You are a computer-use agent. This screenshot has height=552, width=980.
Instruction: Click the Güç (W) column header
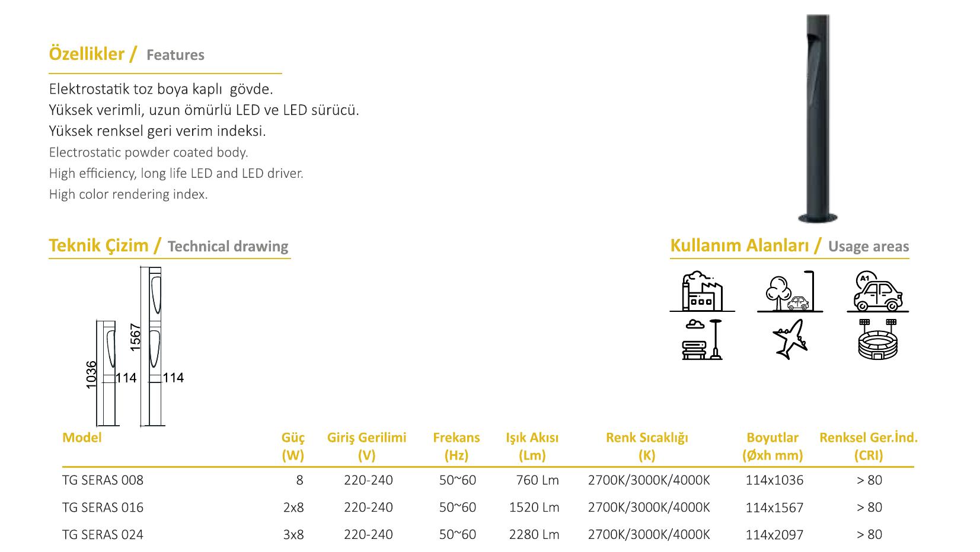[293, 446]
